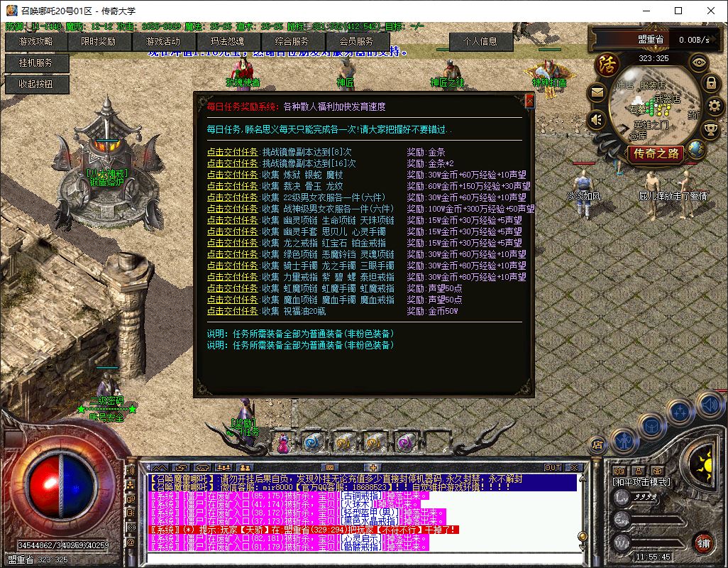Click the chat text input field

(365, 558)
